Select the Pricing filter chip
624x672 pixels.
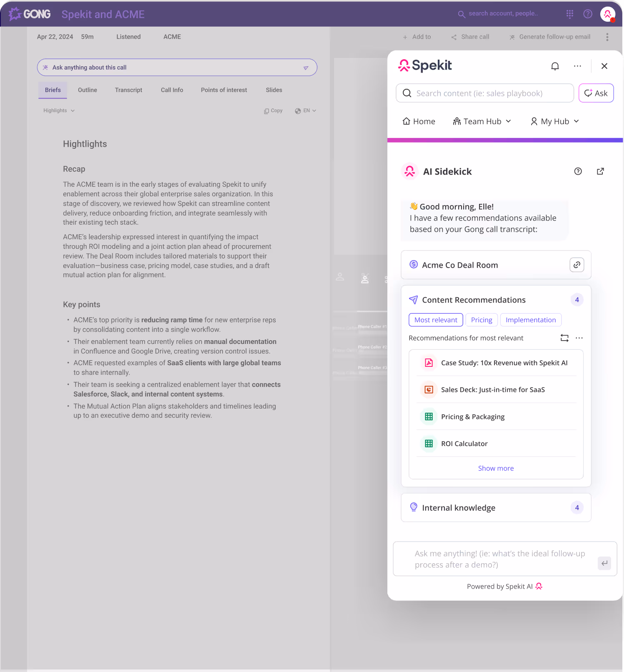(482, 320)
